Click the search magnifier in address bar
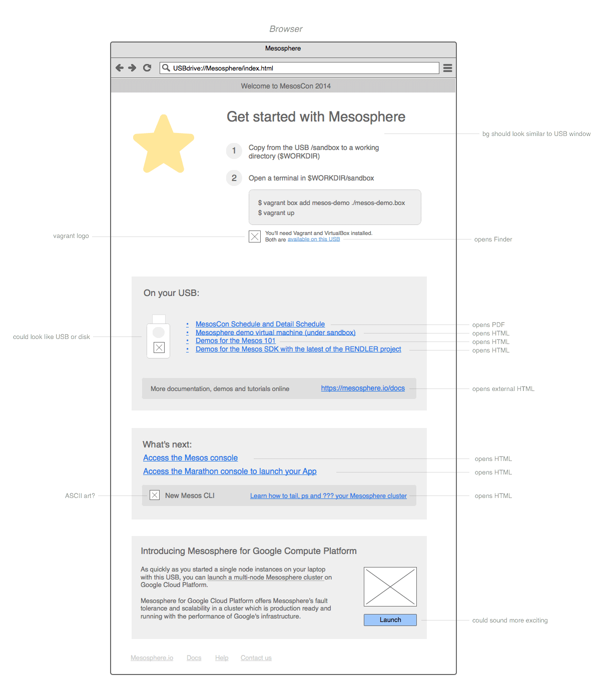Screen dimensions: 612x700 point(166,67)
